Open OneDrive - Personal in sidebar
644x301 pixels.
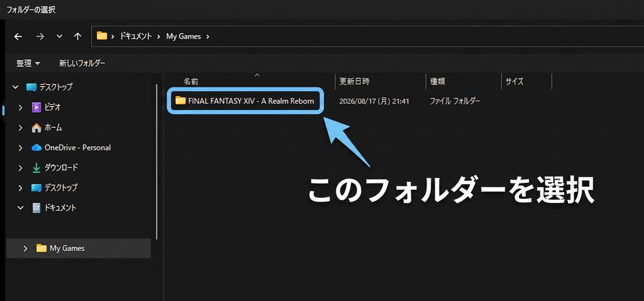pyautogui.click(x=77, y=148)
